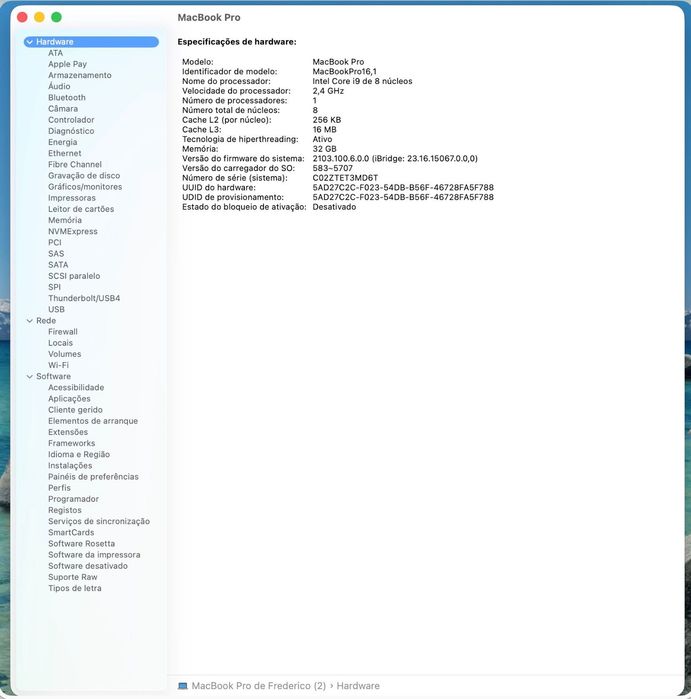Screen dimensions: 691x699
Task: Select PCI in the sidebar
Action: tap(55, 243)
